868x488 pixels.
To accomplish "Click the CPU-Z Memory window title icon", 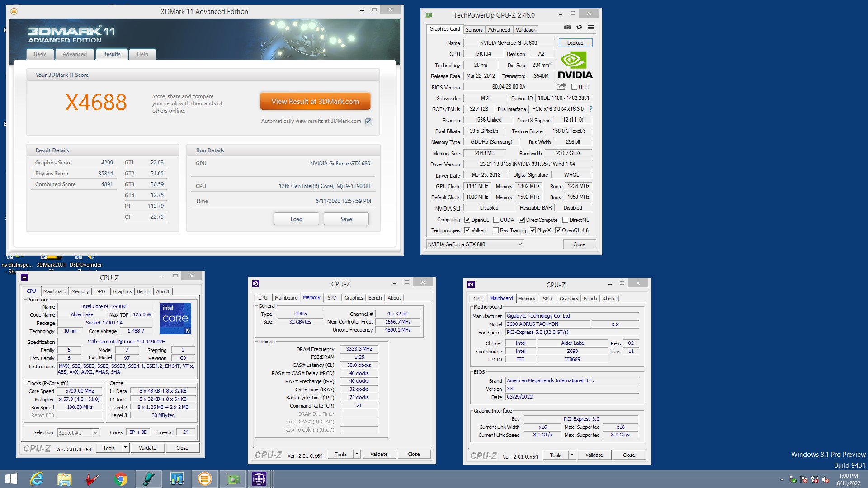I will click(x=256, y=284).
